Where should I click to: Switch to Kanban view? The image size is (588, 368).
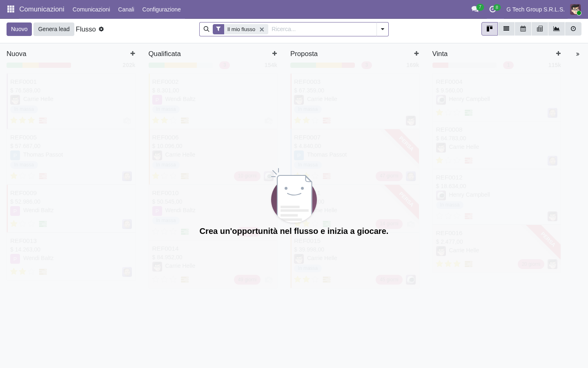click(x=490, y=29)
